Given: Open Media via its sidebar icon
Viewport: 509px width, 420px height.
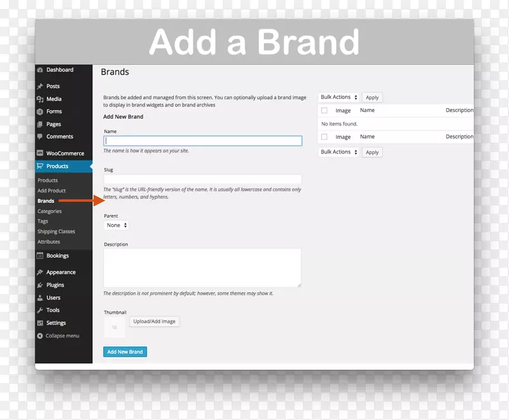Looking at the screenshot, I should (40, 99).
